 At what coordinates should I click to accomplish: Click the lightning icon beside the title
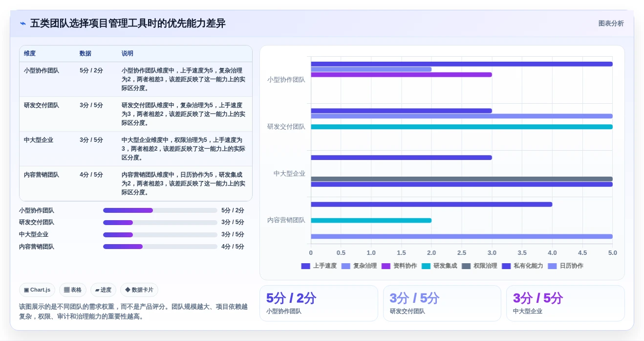point(23,23)
